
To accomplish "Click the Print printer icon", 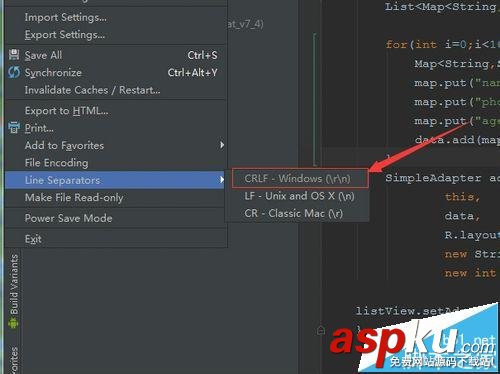I will click(x=14, y=128).
